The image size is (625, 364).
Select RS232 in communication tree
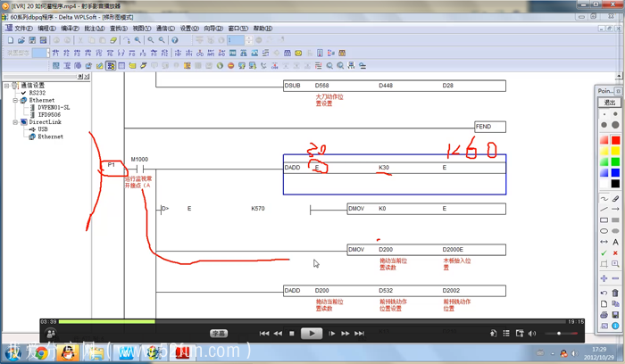point(37,94)
